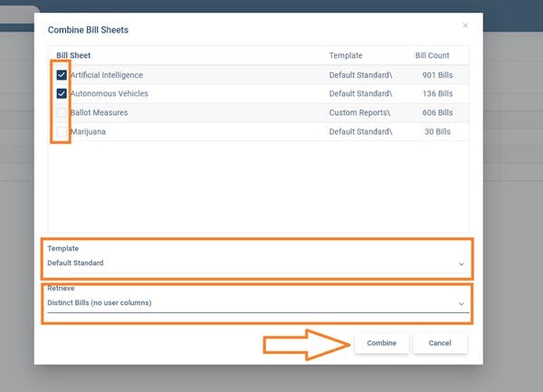Click the Template column header

[x=346, y=55]
